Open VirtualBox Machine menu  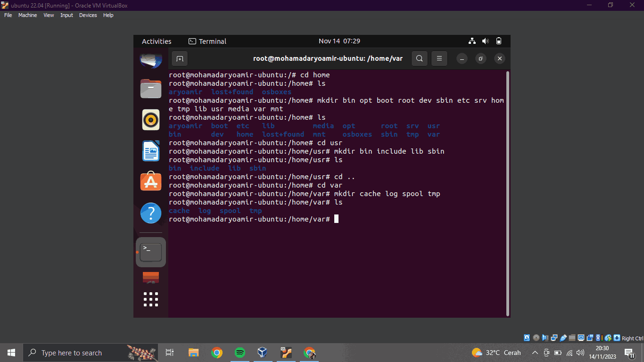coord(27,15)
